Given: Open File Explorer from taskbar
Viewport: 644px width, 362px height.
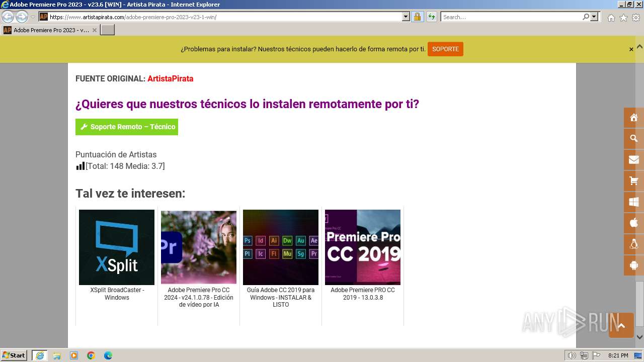Looking at the screenshot, I should (57, 355).
